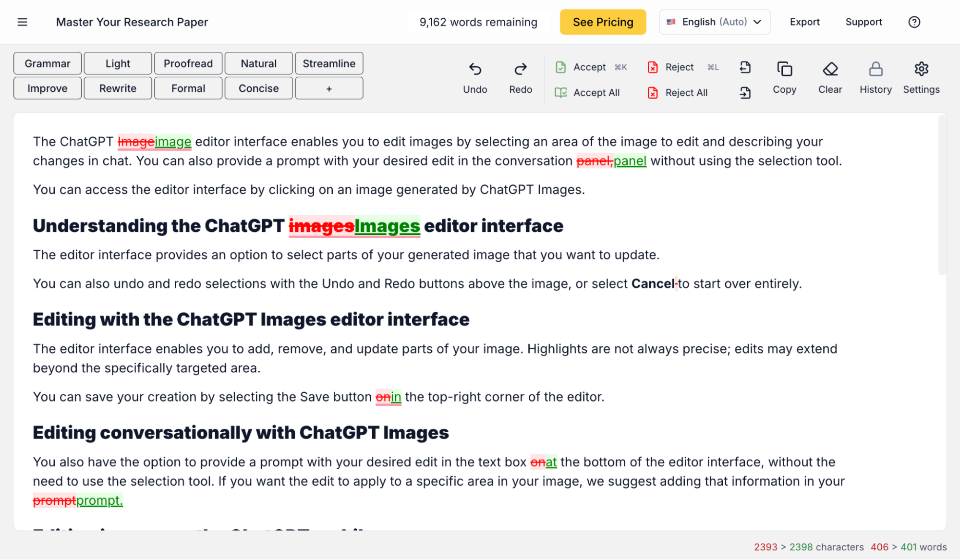Viewport: 960px width, 560px height.
Task: Click the character count in status bar
Action: click(809, 547)
